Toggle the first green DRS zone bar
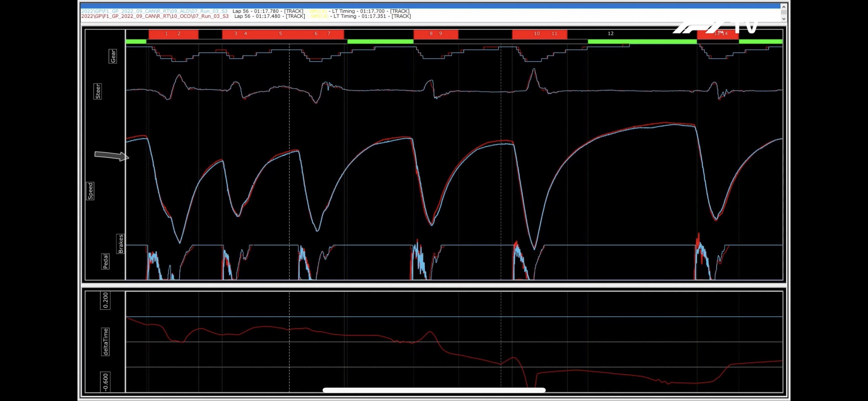Viewport: 868px width, 401px height. 136,41
